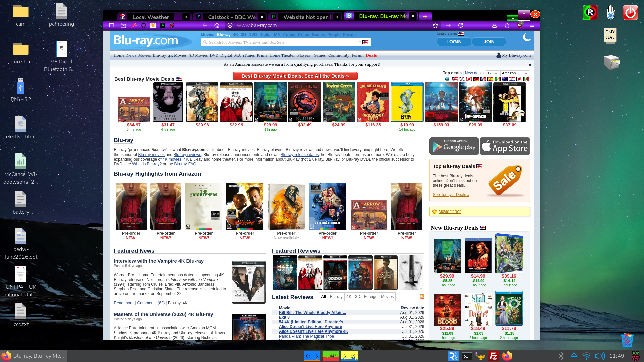Click the globe icon for worldwide deals
The width and height of the screenshot is (644, 362).
(447, 79)
